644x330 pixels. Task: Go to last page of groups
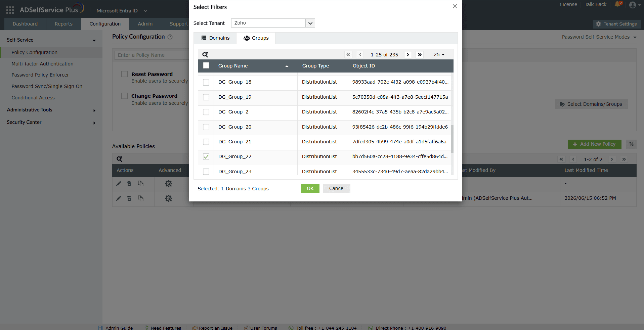point(420,55)
